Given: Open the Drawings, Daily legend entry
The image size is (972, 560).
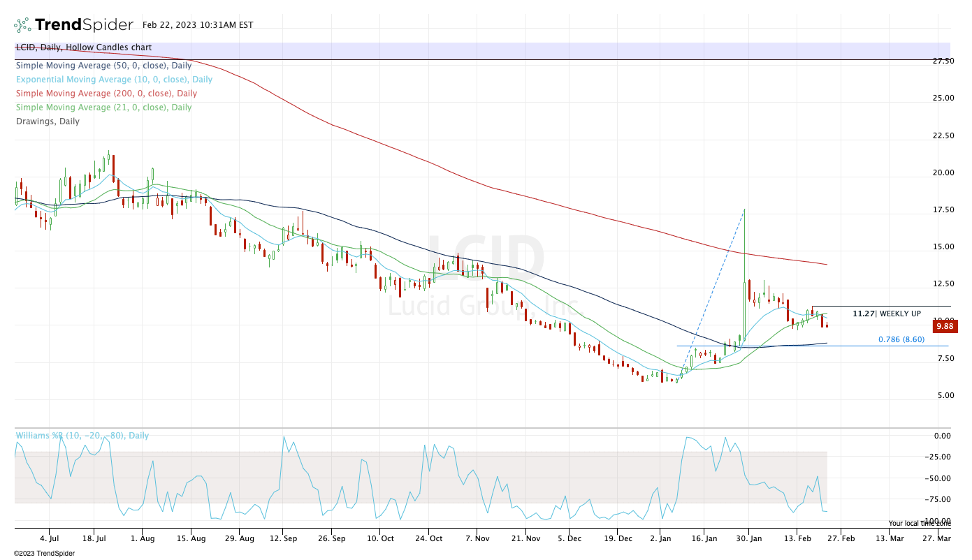Looking at the screenshot, I should (48, 121).
